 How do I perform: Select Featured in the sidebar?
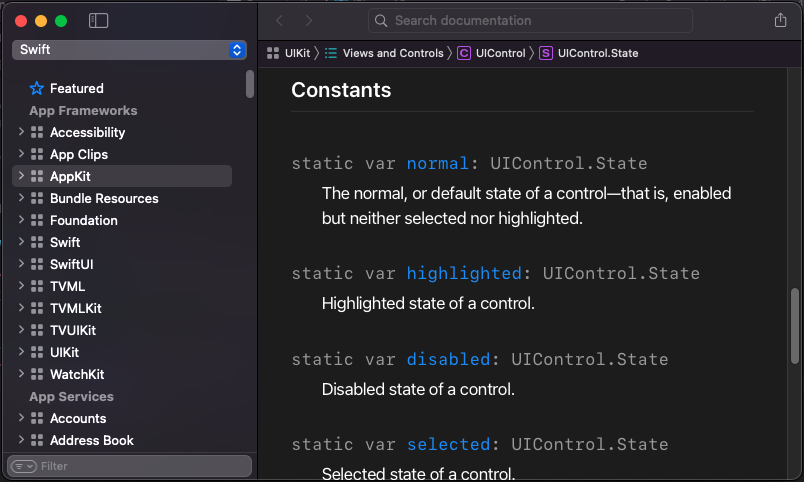[76, 88]
